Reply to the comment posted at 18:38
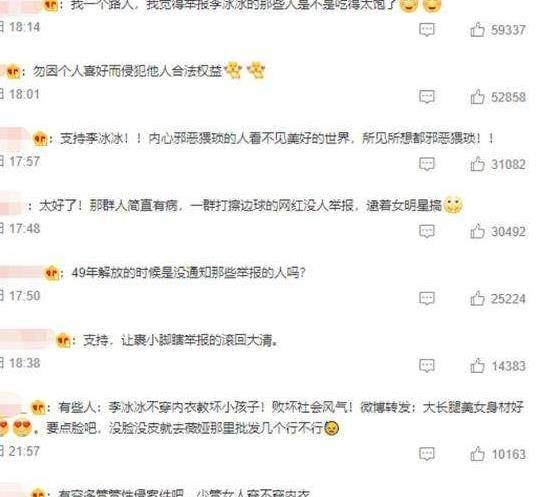 tap(427, 366)
